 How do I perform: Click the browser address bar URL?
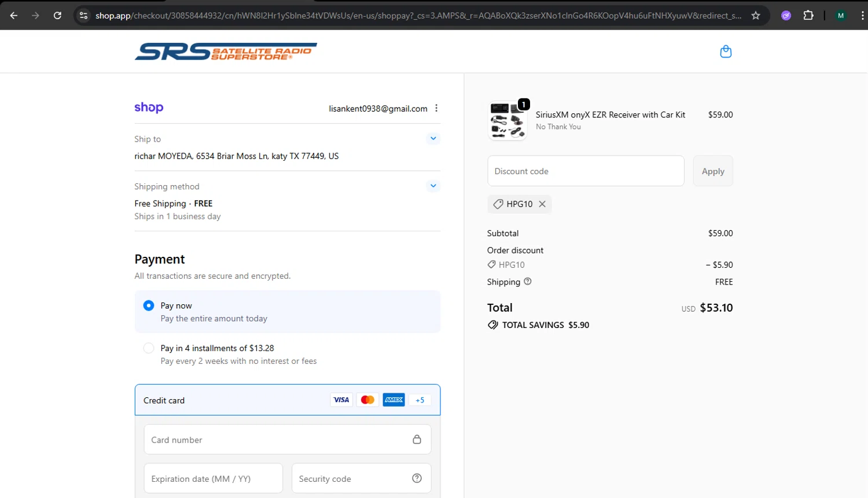(x=418, y=16)
